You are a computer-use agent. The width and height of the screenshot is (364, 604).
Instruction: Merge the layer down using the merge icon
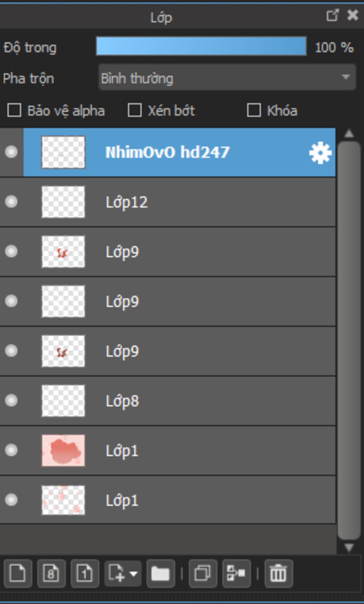(236, 573)
